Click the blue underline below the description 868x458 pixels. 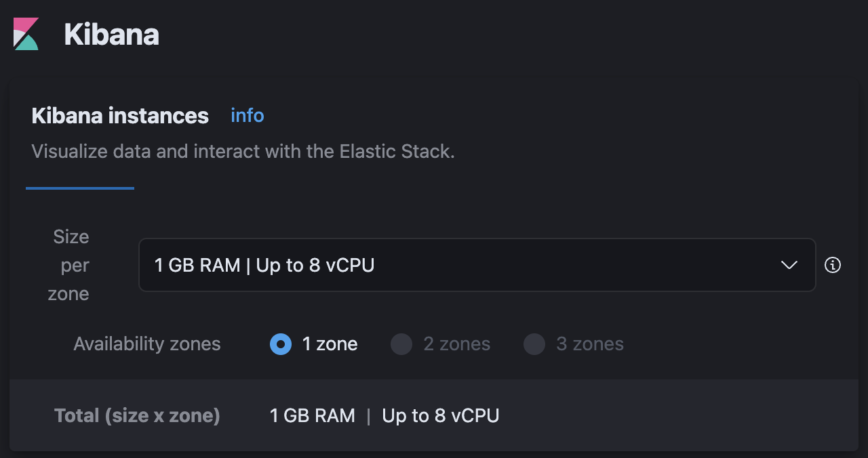click(80, 188)
